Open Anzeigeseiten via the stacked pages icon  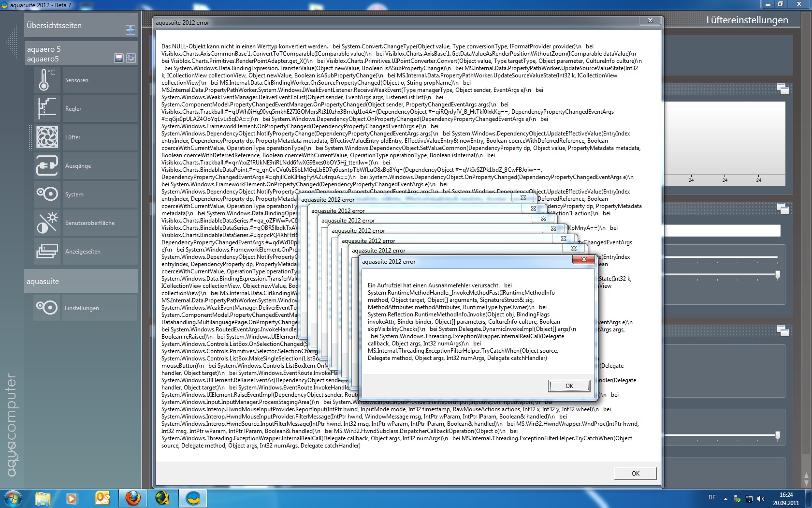click(47, 251)
